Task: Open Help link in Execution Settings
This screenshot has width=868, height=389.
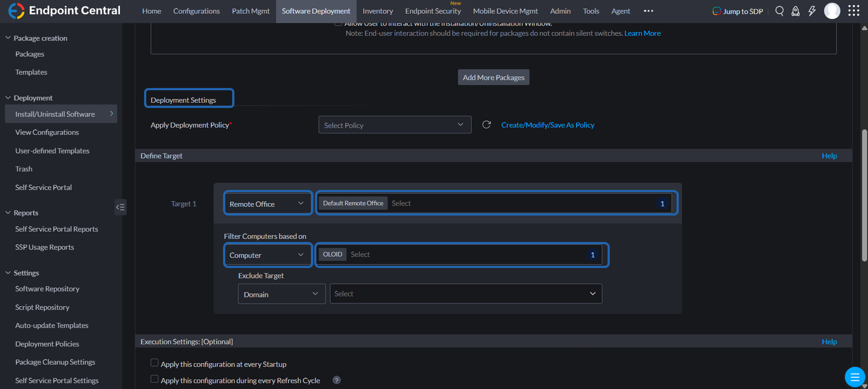Action: pos(829,342)
